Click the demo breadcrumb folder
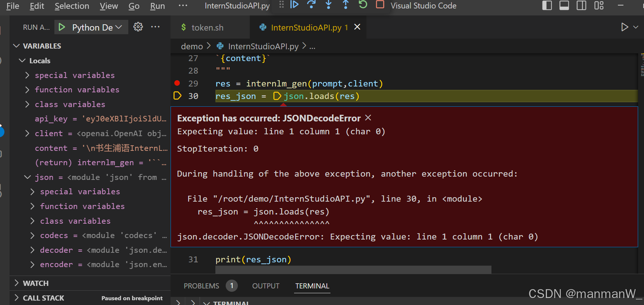644x305 pixels. pyautogui.click(x=192, y=46)
